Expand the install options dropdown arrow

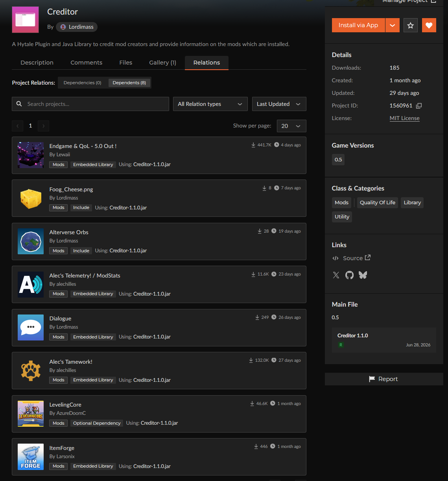[x=393, y=25]
